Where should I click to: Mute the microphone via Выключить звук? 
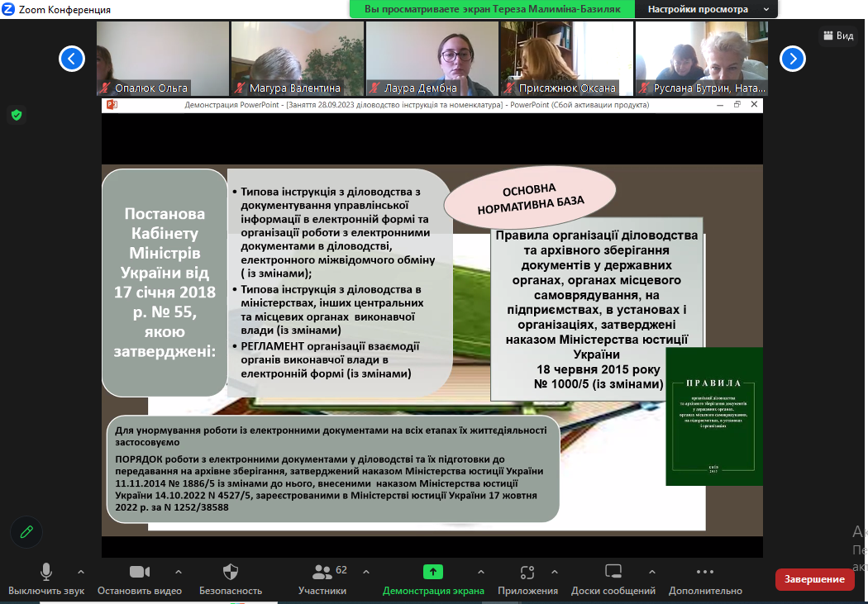(46, 580)
